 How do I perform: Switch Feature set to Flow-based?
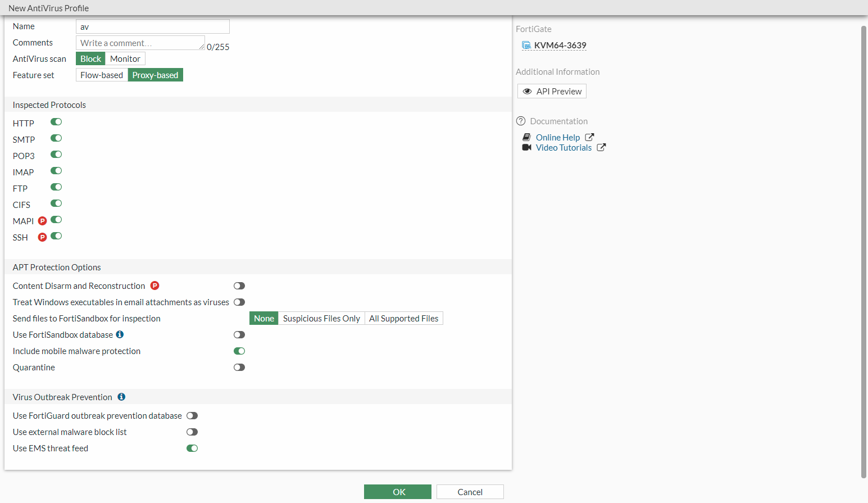(102, 75)
